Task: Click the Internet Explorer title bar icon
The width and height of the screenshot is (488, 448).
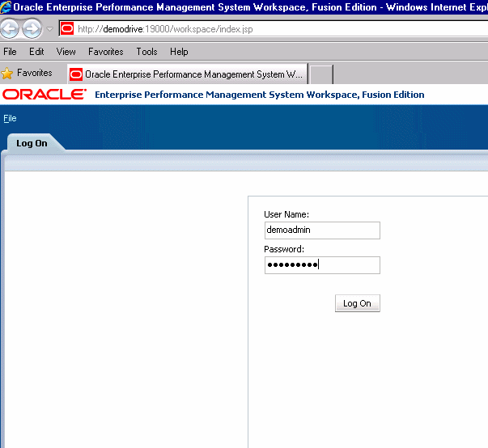Action: coord(6,7)
